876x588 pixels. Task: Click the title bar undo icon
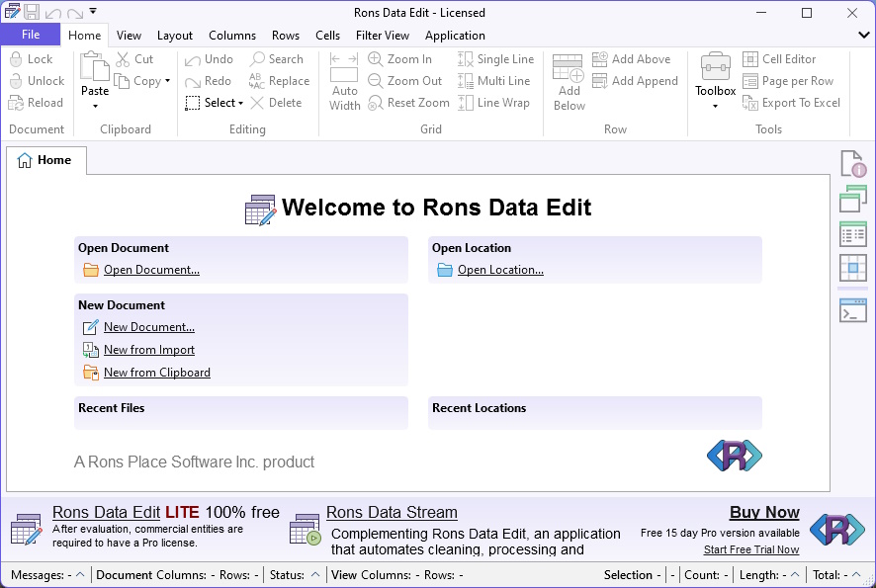tap(53, 13)
